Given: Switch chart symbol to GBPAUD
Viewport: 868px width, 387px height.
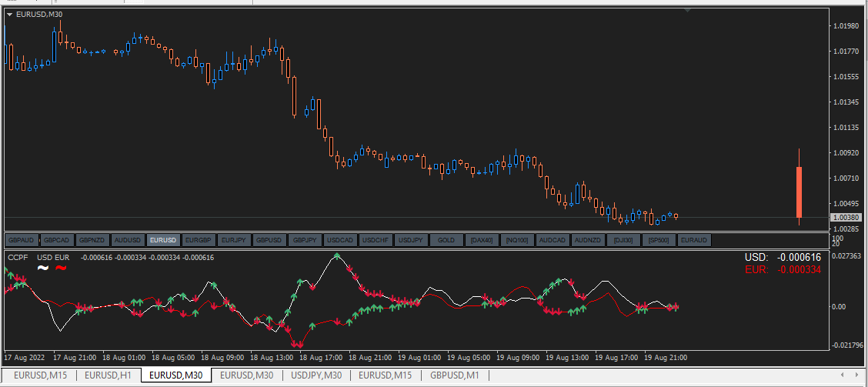Looking at the screenshot, I should 22,240.
